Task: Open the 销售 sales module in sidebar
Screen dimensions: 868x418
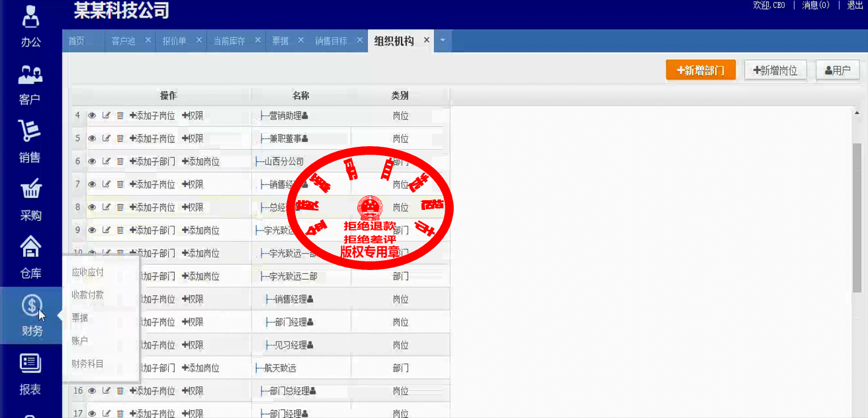Action: tap(30, 142)
